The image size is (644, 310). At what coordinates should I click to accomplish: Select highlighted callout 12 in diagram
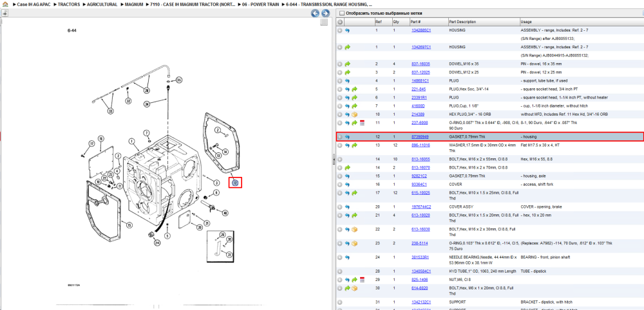(x=235, y=183)
